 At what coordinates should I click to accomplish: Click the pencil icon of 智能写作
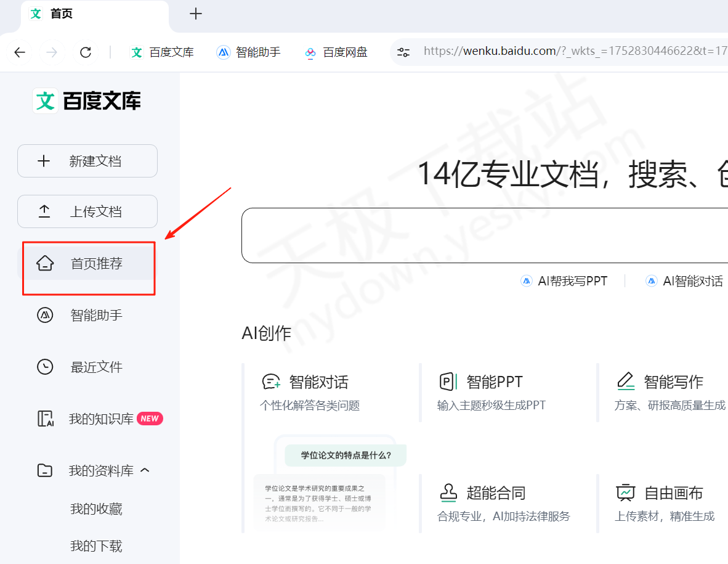point(626,382)
